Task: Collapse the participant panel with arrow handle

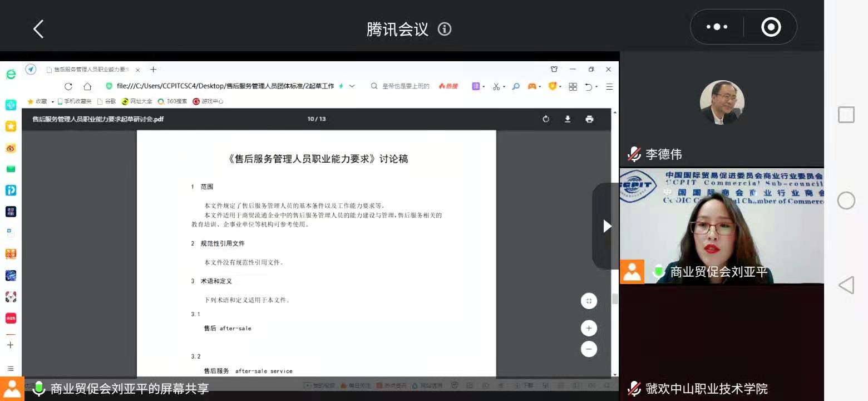Action: point(606,226)
